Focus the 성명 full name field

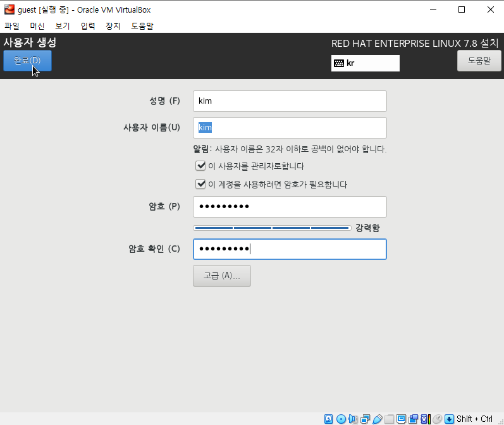(290, 101)
